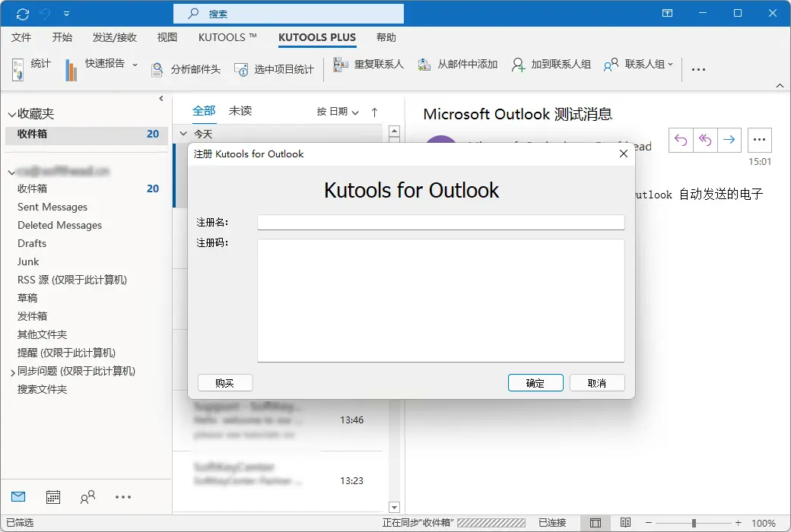This screenshot has height=532, width=791.
Task: Click the Reply arrow icon
Action: [681, 140]
